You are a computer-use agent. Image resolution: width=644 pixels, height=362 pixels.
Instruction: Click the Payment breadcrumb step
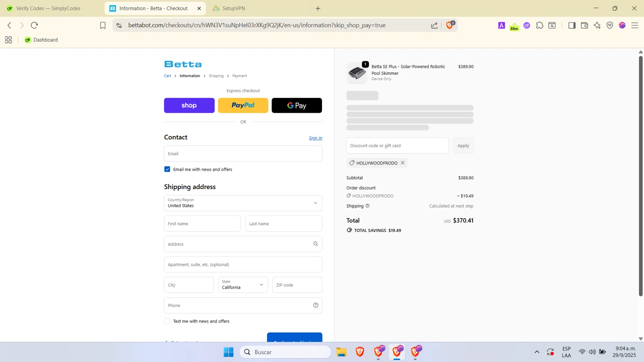[x=240, y=76]
